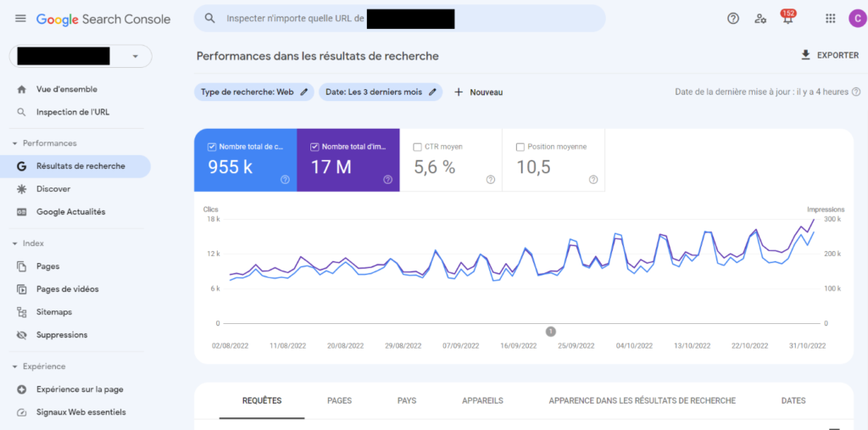Switch to the APPAREILS tab
The height and width of the screenshot is (430, 868).
[482, 400]
